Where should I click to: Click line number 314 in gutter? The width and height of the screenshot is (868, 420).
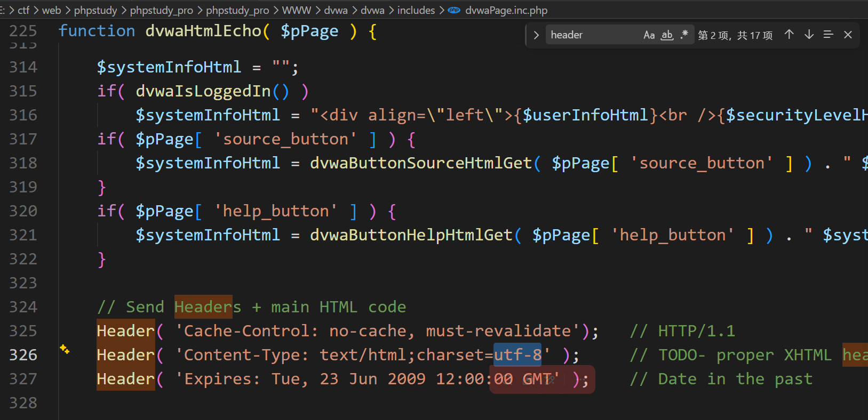23,67
